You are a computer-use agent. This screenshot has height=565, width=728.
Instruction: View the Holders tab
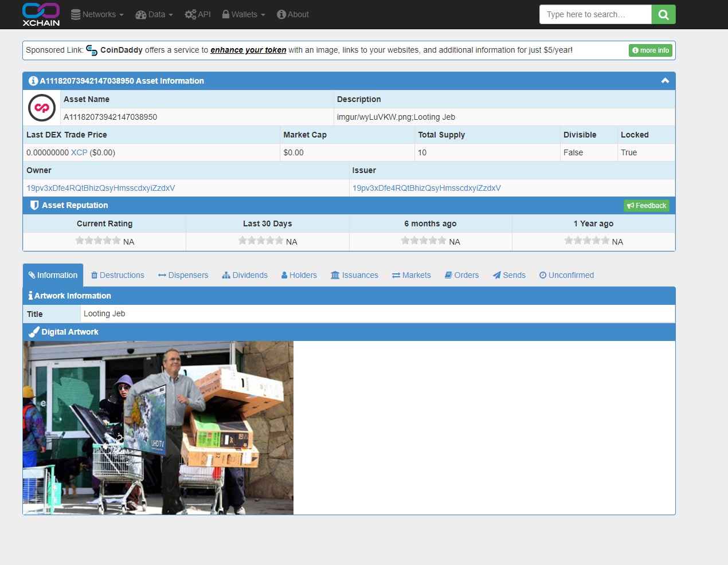click(299, 275)
